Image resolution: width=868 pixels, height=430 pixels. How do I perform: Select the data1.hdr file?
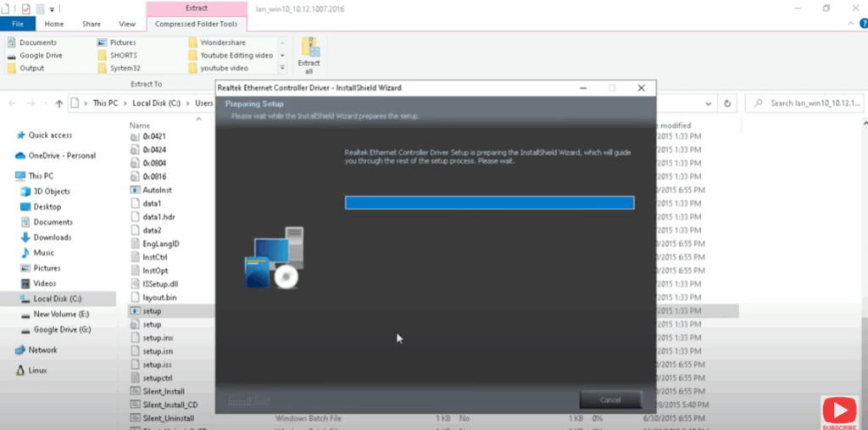click(153, 216)
